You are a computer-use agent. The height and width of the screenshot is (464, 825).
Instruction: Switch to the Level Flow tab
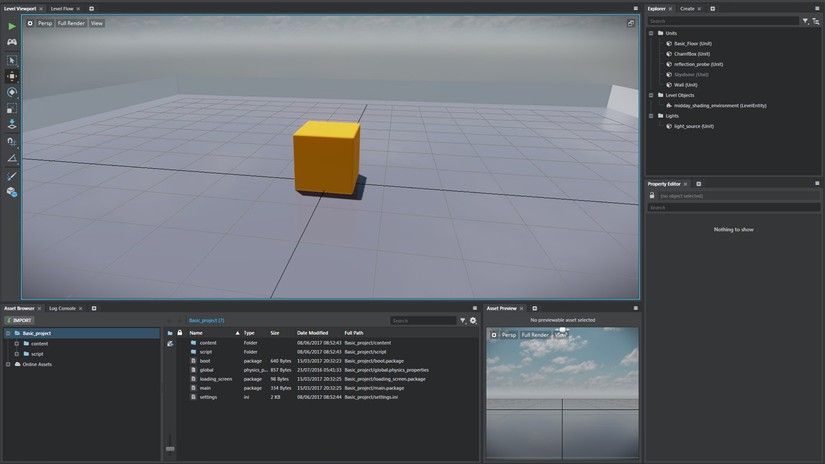point(62,8)
